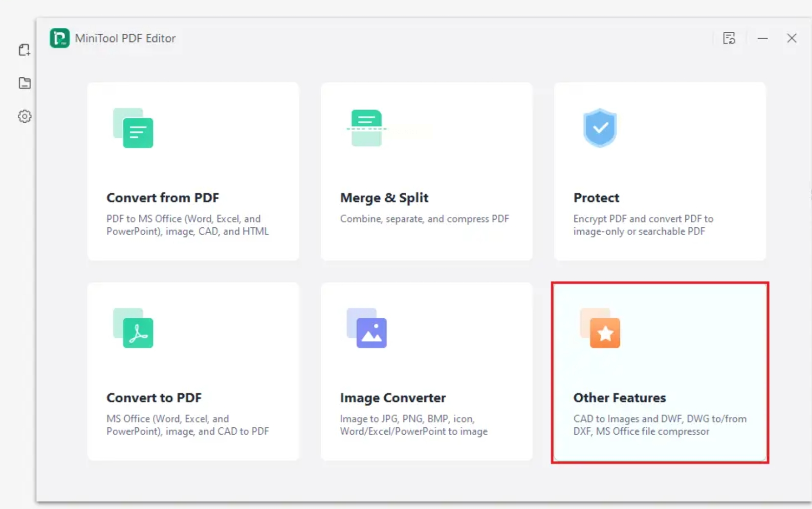Click the Protect shield checkmark icon

600,128
